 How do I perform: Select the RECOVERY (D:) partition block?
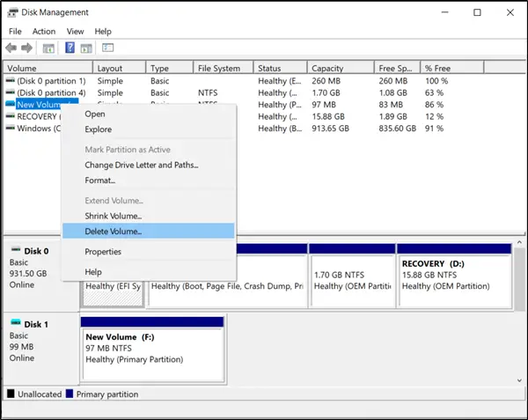(454, 275)
